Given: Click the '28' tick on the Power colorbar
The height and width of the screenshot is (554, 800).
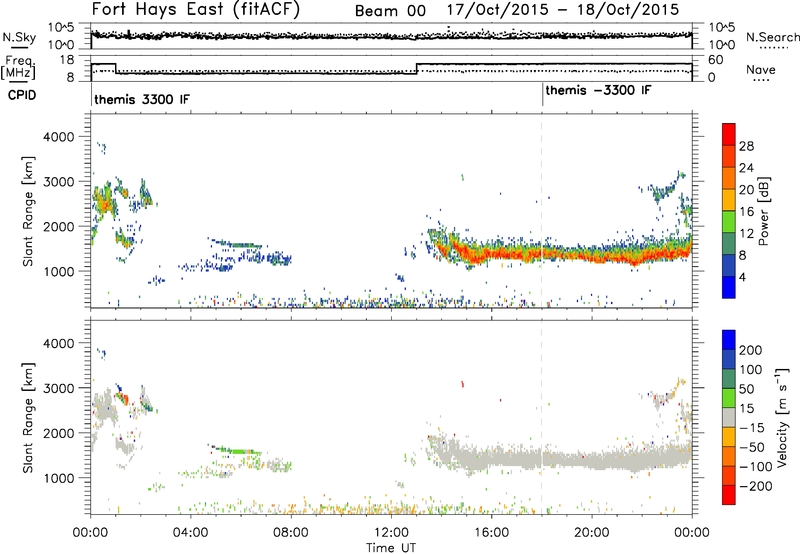Looking at the screenshot, I should (746, 146).
